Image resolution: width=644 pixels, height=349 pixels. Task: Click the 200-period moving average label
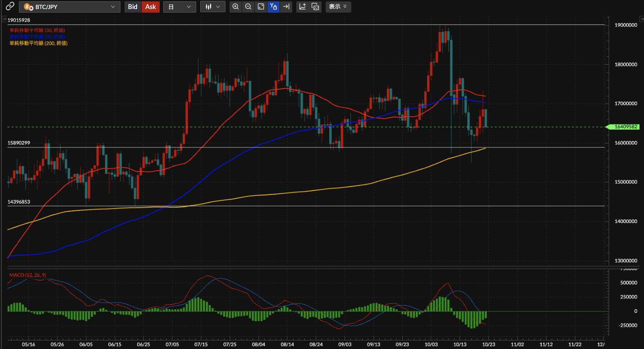[38, 43]
